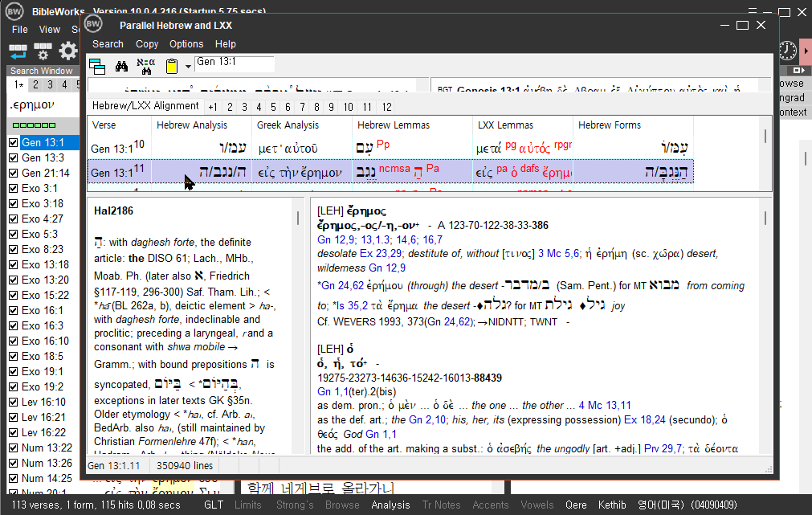Open the Options menu

(x=186, y=44)
